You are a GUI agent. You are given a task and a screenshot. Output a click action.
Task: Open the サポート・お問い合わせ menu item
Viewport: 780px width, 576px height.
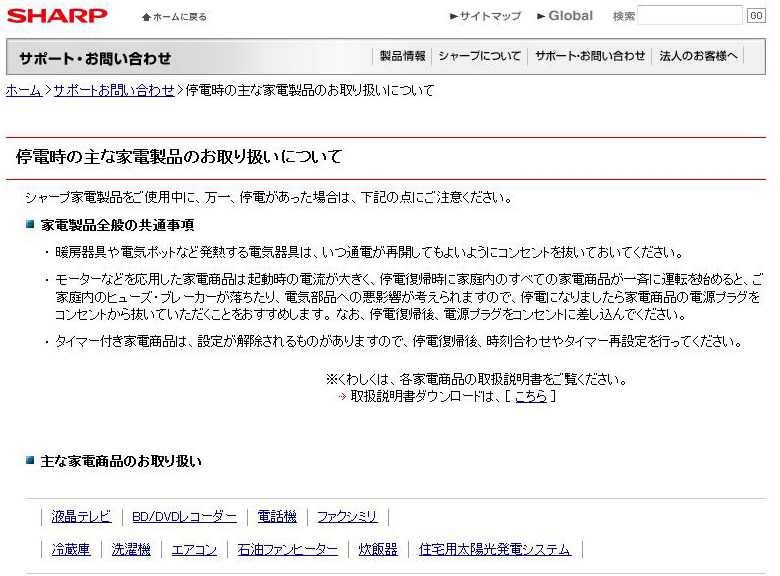pos(590,56)
